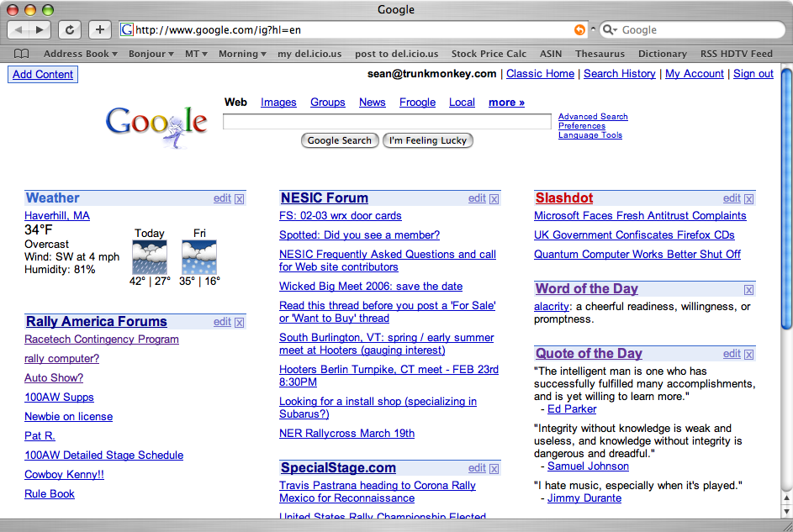This screenshot has height=532, width=793.
Task: Open the Classic Home link
Action: coord(540,74)
